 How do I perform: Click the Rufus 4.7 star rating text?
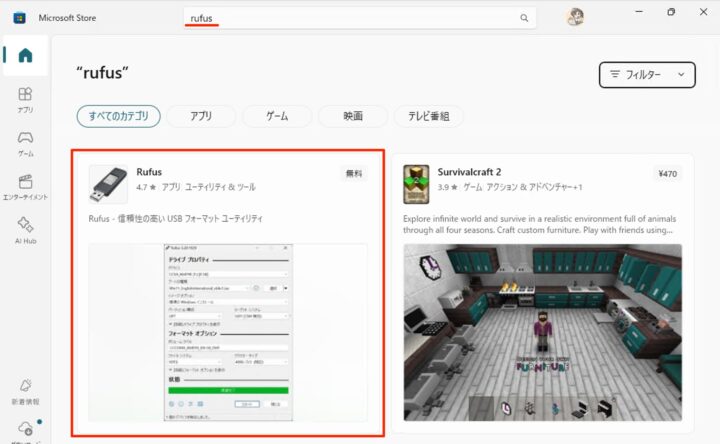point(146,187)
